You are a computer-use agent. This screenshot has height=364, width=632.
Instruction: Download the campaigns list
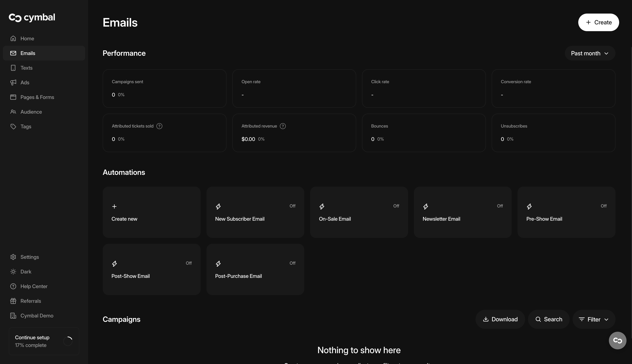(x=500, y=319)
